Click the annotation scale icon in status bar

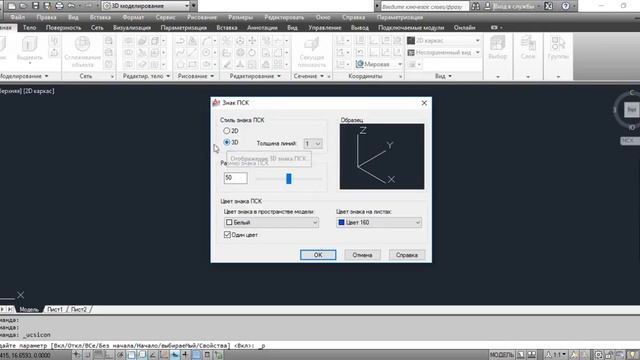click(x=549, y=355)
